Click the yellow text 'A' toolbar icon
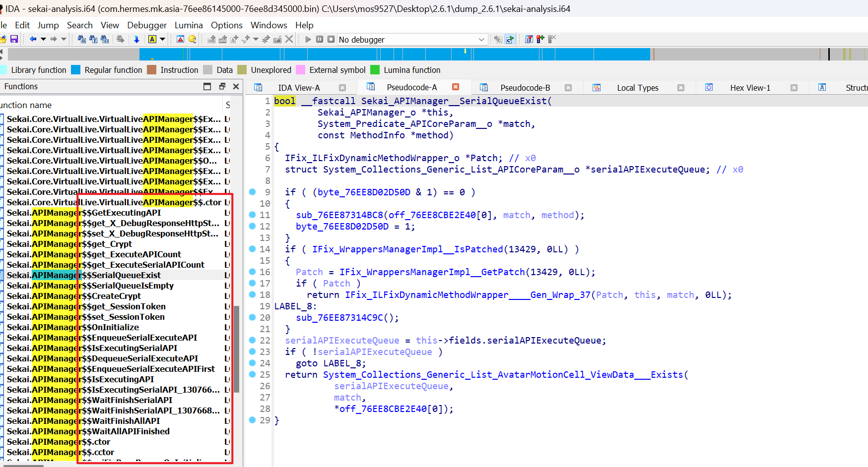 [152, 39]
